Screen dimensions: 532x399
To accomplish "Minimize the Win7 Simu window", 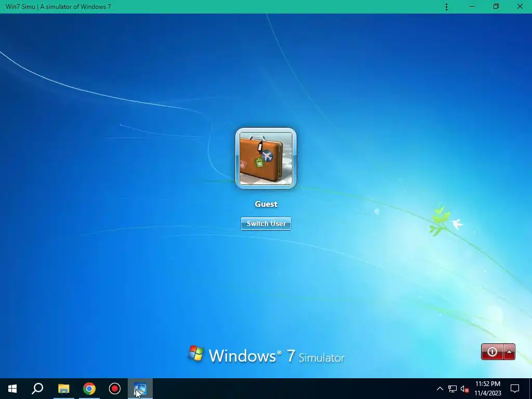I will tap(472, 7).
